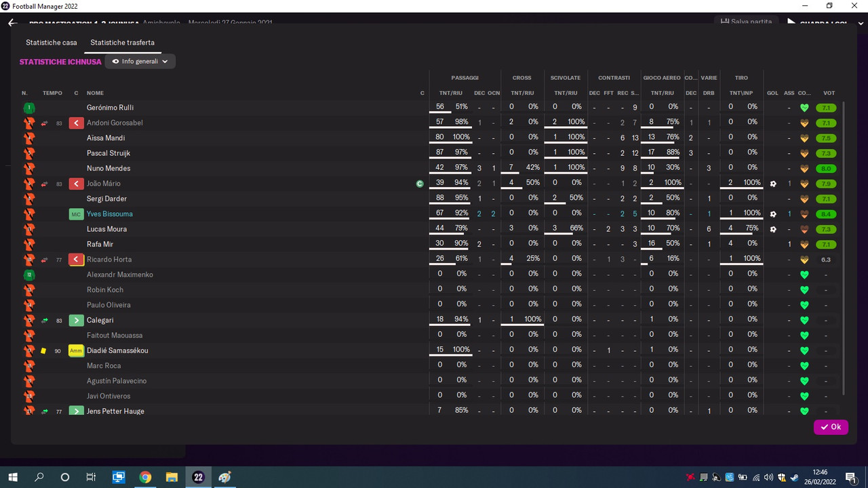The height and width of the screenshot is (488, 868).
Task: Open Google Chrome from the taskbar
Action: (x=145, y=477)
